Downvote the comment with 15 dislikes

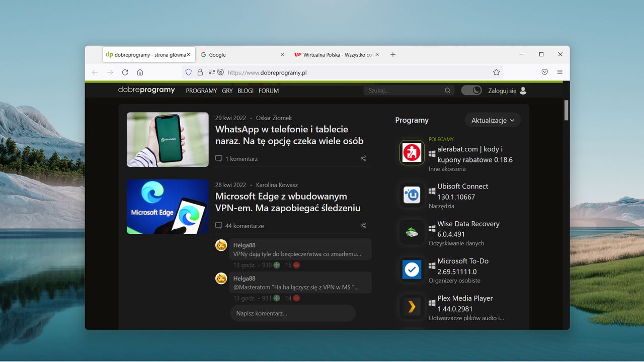click(x=297, y=265)
